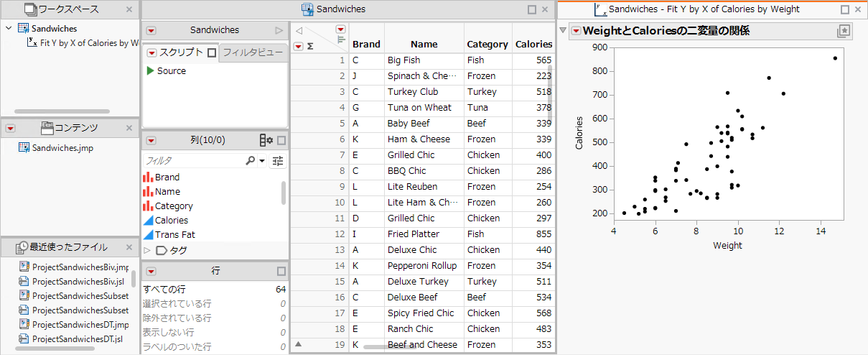The width and height of the screenshot is (868, 355).
Task: Click 表示しない行 entry
Action: [215, 332]
